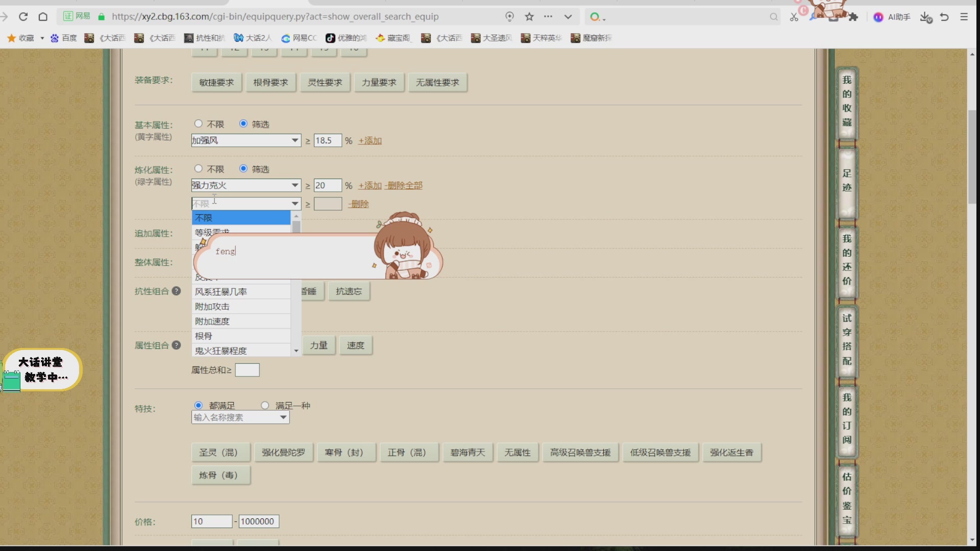Open the 网易CC bookmark
This screenshot has height=551, width=980.
pos(299,38)
